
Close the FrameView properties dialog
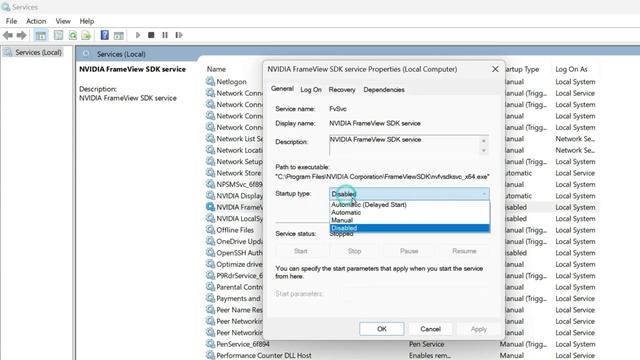(495, 69)
